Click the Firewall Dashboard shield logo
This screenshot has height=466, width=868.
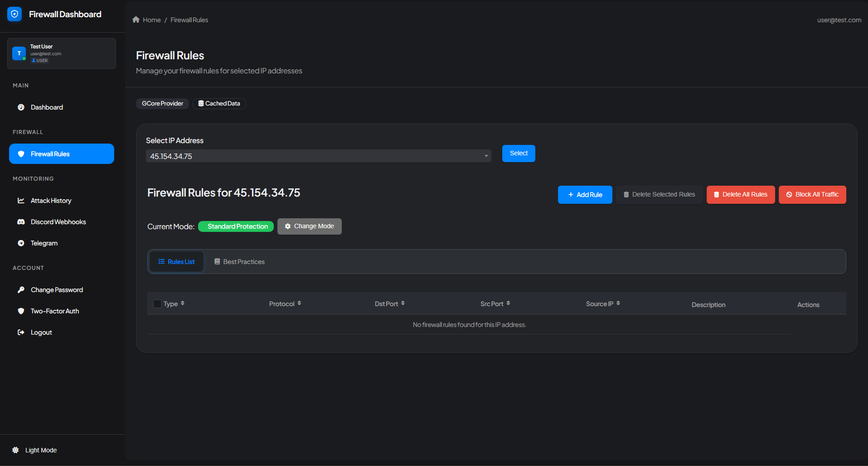(x=15, y=14)
